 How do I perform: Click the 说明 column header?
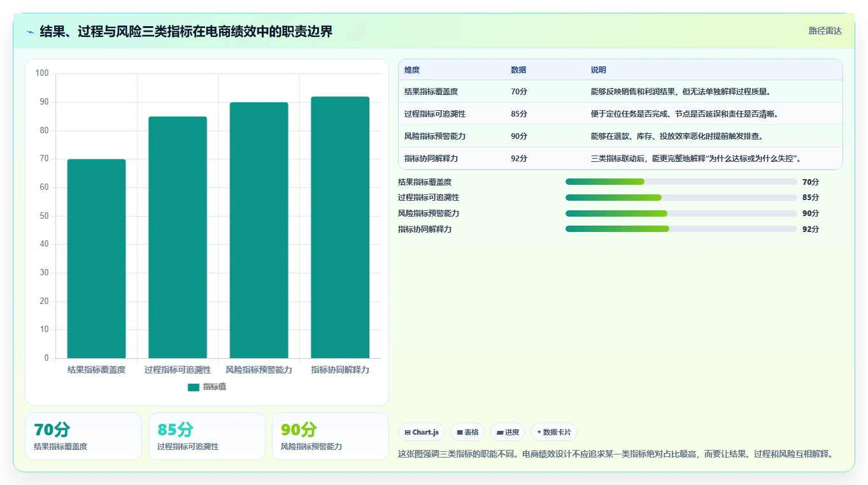(599, 70)
